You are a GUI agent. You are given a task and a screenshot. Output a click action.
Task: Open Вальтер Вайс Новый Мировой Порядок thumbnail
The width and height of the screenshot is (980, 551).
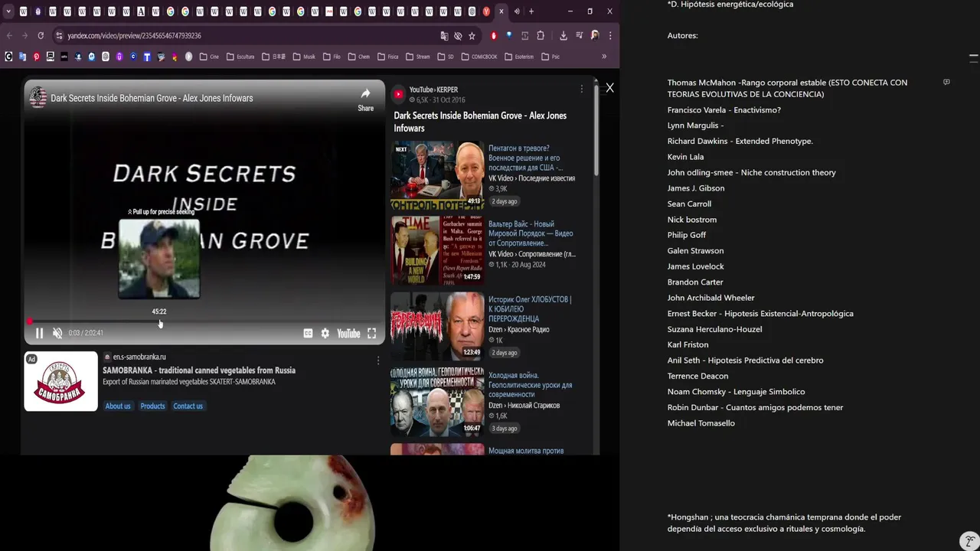click(x=437, y=250)
